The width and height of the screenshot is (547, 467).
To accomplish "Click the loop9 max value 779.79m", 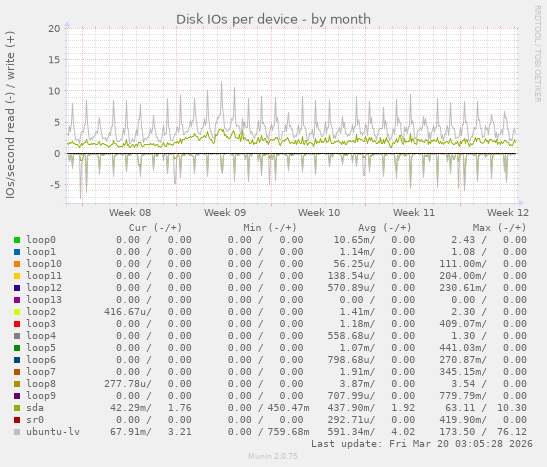I will (460, 396).
